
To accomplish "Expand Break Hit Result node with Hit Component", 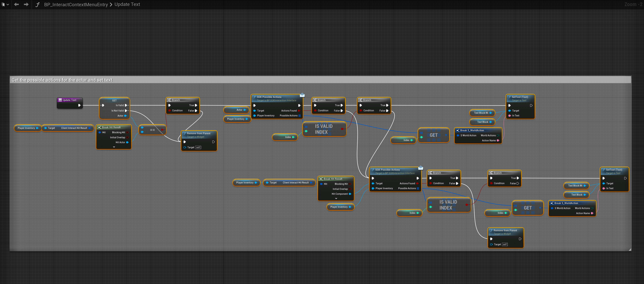I will click(336, 198).
